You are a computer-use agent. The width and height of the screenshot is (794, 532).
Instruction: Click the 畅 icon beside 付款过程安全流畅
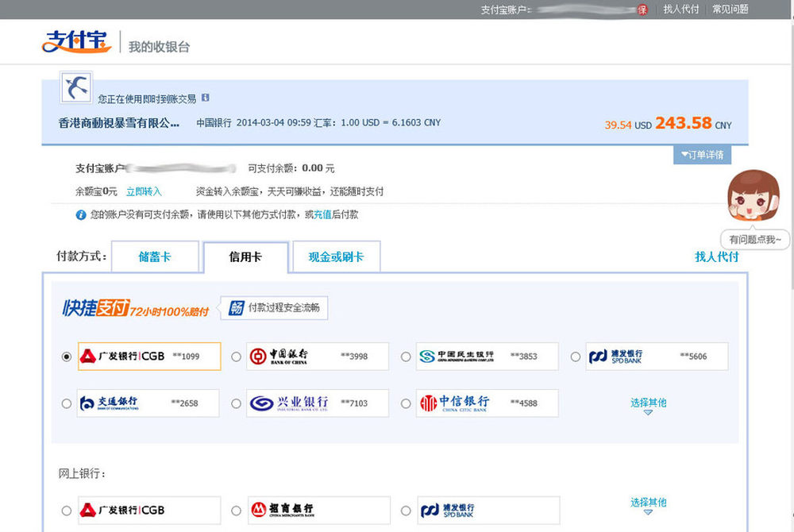pos(236,308)
